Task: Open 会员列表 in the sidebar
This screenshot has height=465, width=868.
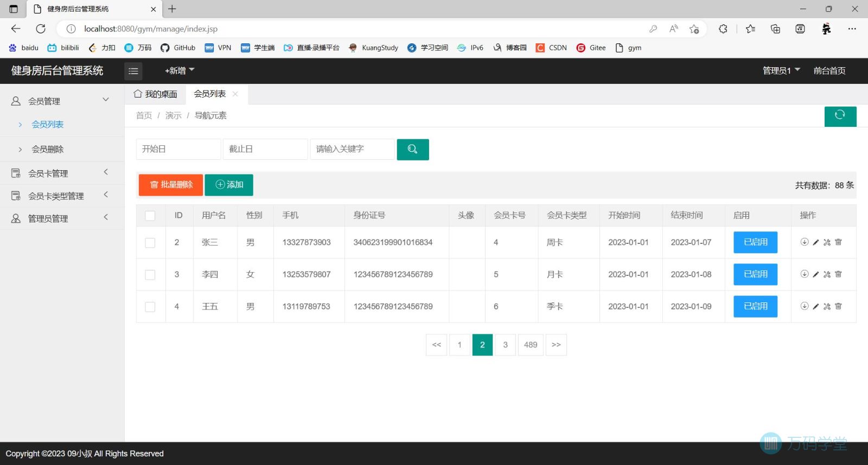Action: tap(48, 125)
